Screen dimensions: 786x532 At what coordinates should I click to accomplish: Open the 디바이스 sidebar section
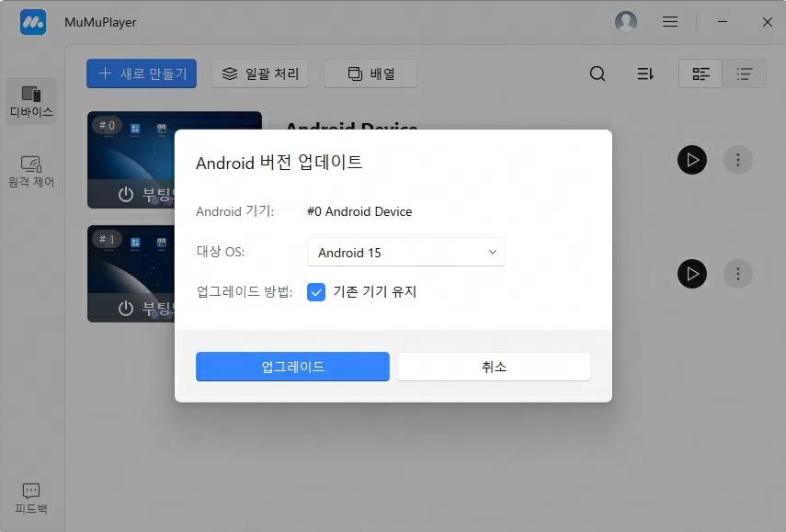pos(31,102)
